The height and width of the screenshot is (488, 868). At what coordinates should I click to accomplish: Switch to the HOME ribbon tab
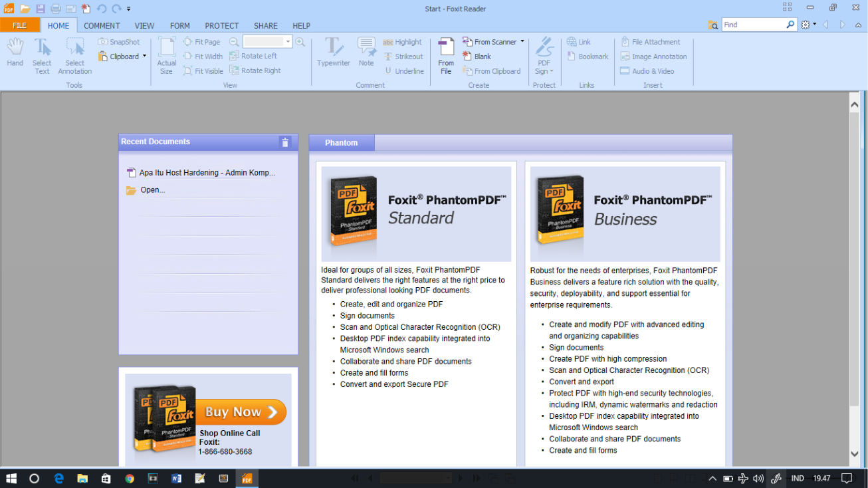point(58,25)
